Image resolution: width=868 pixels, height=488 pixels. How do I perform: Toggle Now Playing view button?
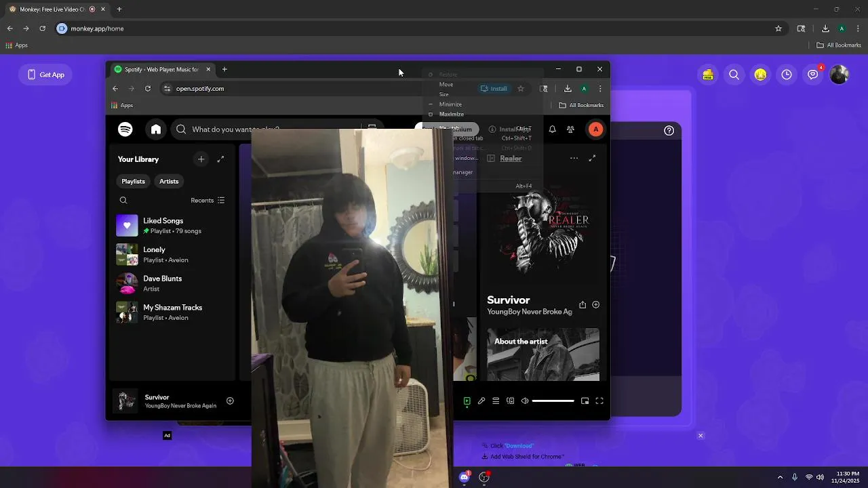click(x=467, y=401)
